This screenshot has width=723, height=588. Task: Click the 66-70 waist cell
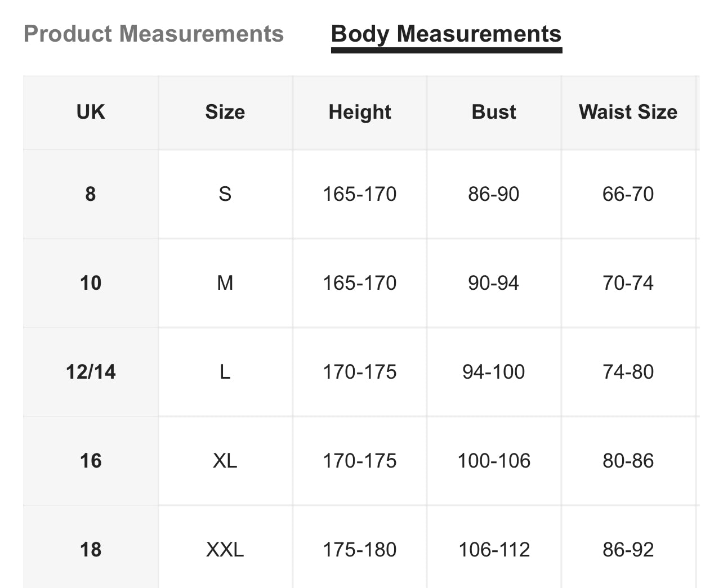click(x=628, y=194)
